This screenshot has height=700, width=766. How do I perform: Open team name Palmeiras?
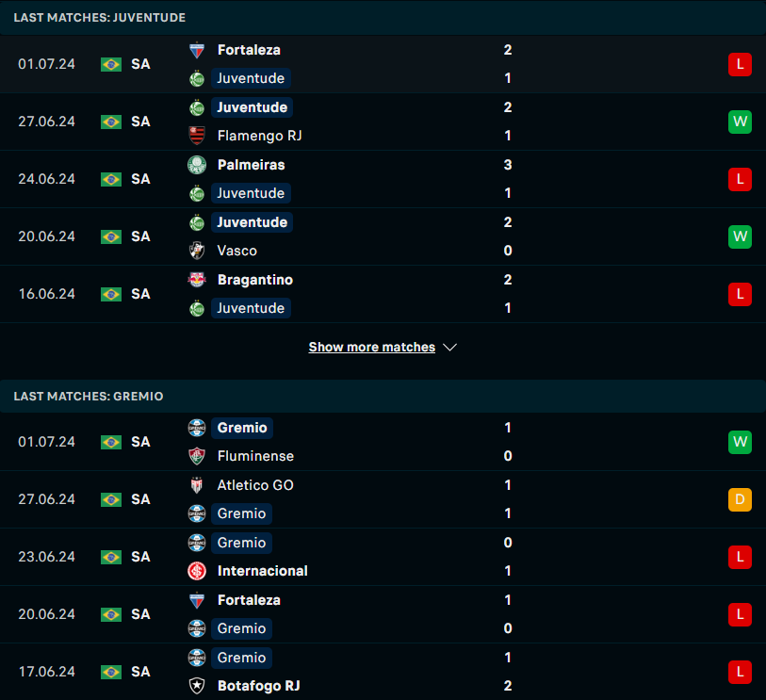click(252, 165)
